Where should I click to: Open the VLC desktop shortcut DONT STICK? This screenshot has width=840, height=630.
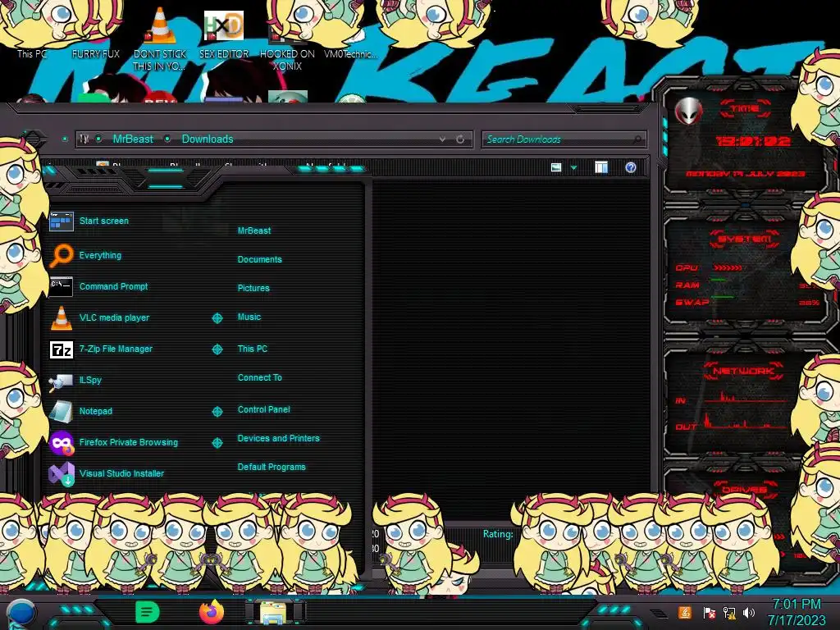pos(160,40)
